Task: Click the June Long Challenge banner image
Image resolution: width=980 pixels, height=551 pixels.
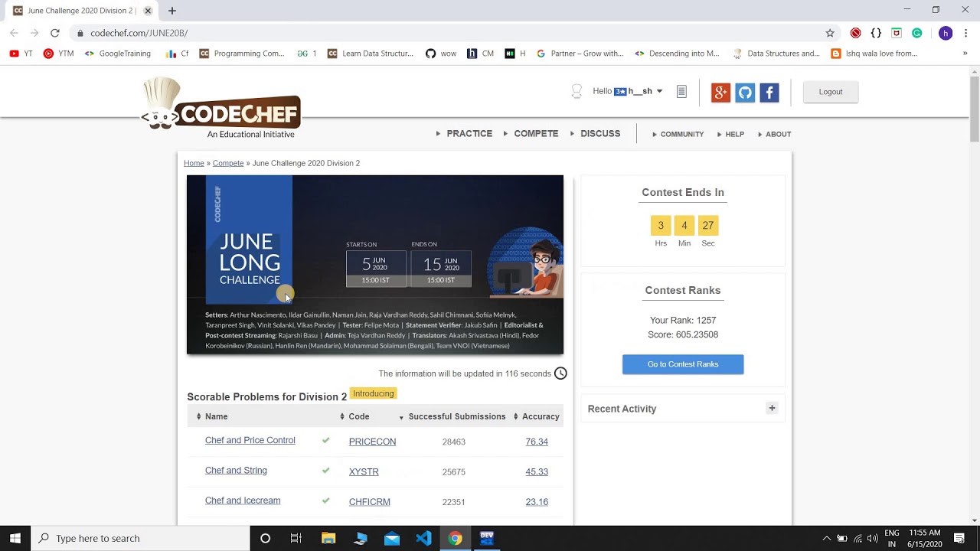Action: 375,265
